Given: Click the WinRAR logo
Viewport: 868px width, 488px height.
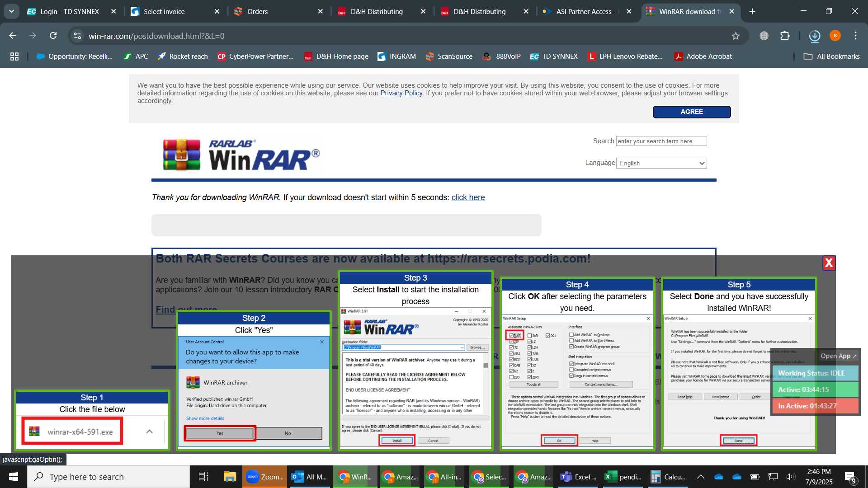Looking at the screenshot, I should [x=241, y=155].
